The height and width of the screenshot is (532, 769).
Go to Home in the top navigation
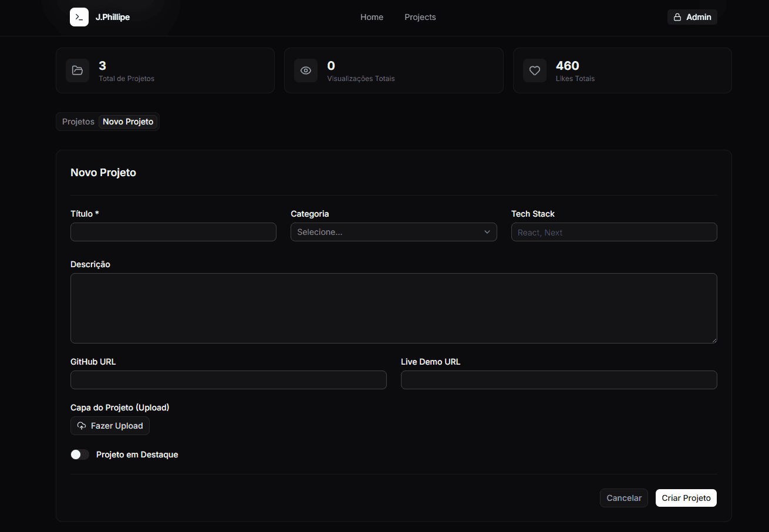coord(372,17)
